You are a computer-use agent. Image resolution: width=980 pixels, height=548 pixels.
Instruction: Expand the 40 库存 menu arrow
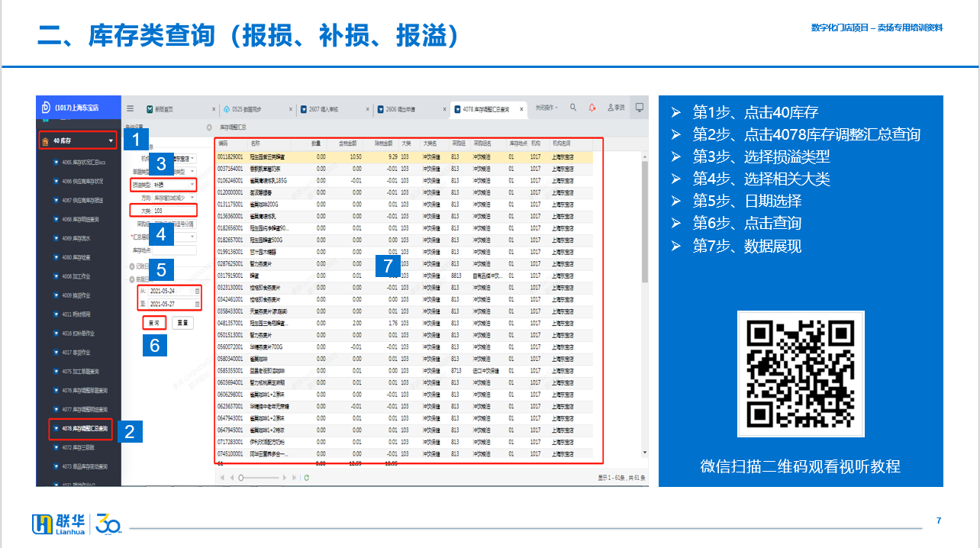[111, 141]
